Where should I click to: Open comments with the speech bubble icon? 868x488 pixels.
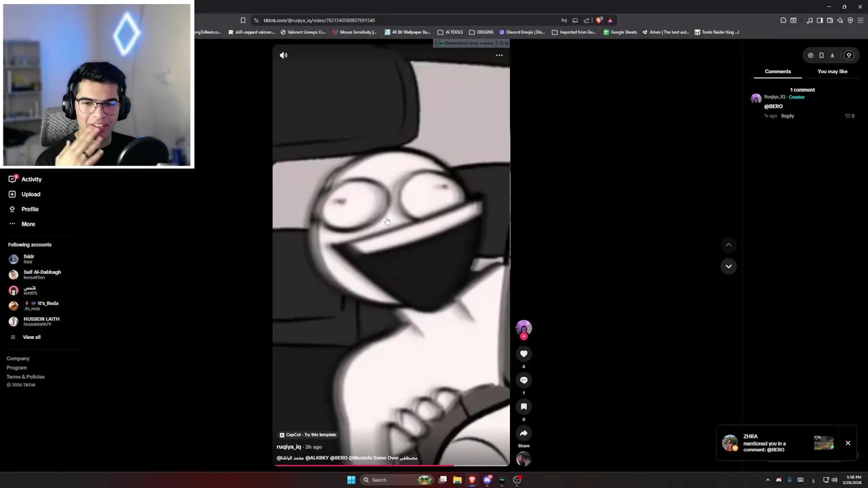pyautogui.click(x=524, y=380)
